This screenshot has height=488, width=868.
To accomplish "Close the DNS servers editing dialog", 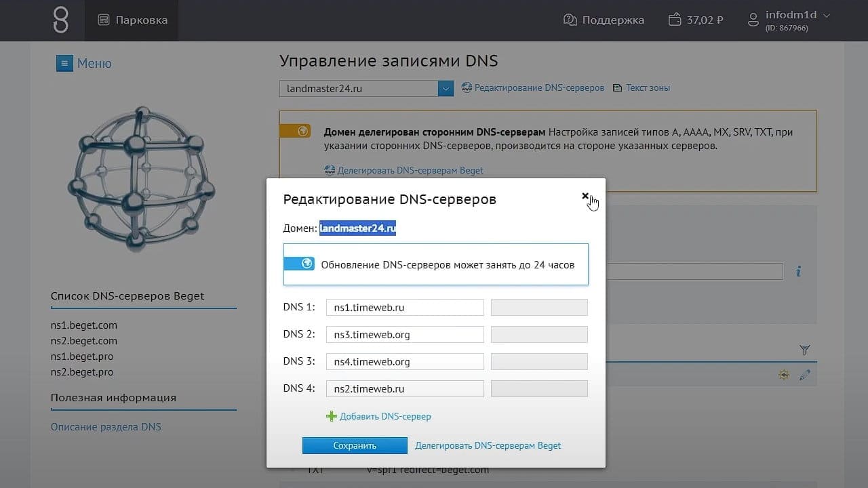I will coord(585,196).
